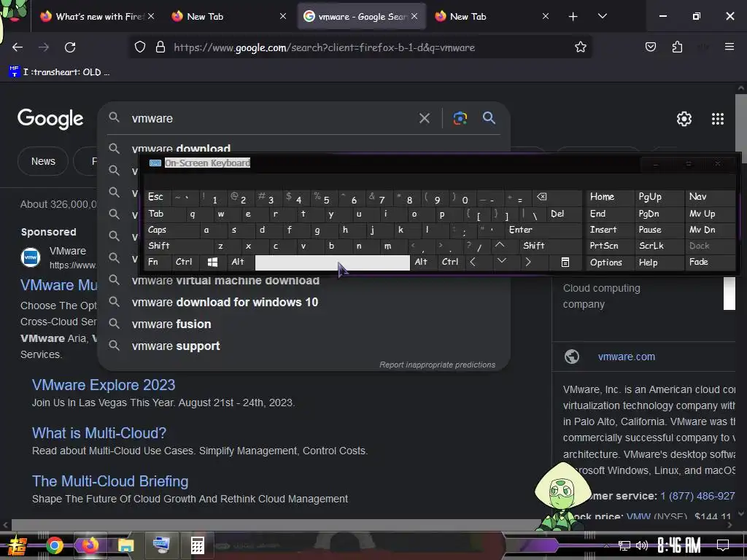
Task: Open Calculator from the taskbar
Action: click(197, 545)
